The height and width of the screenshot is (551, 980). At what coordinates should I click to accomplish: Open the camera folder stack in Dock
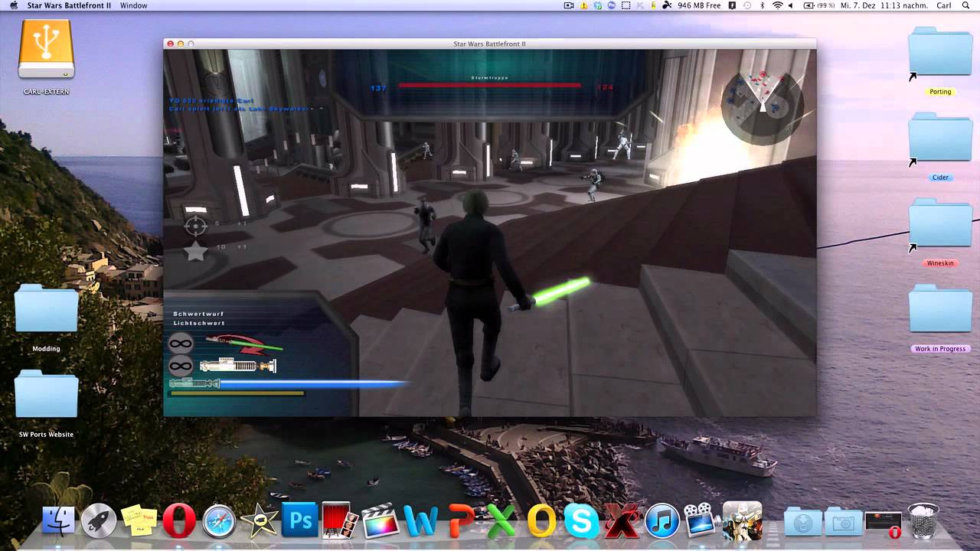pyautogui.click(x=843, y=522)
